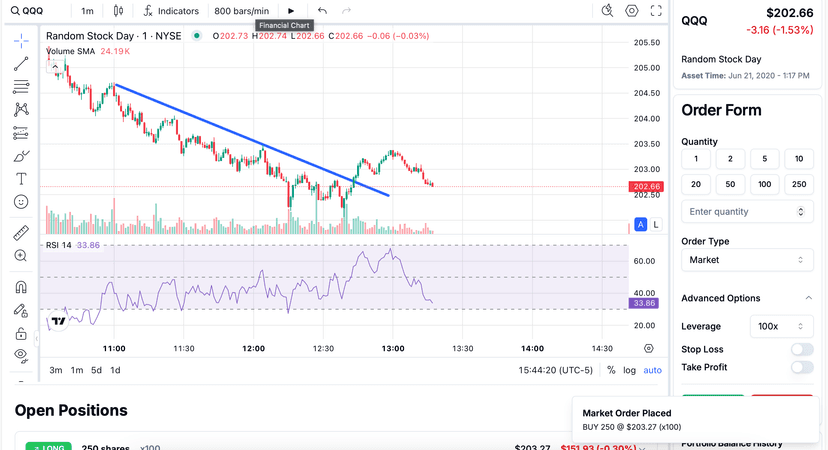Click the RSI 14 indicator label
The width and height of the screenshot is (828, 450).
tap(59, 245)
